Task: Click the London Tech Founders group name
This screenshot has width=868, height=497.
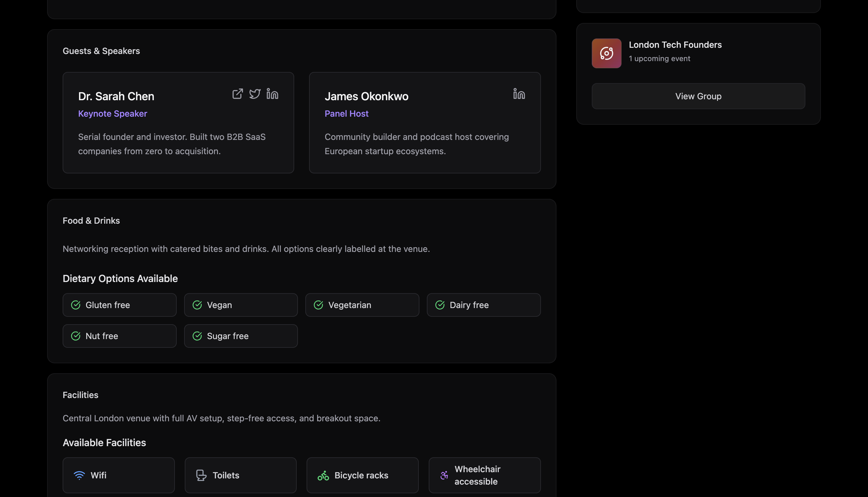Action: point(675,45)
